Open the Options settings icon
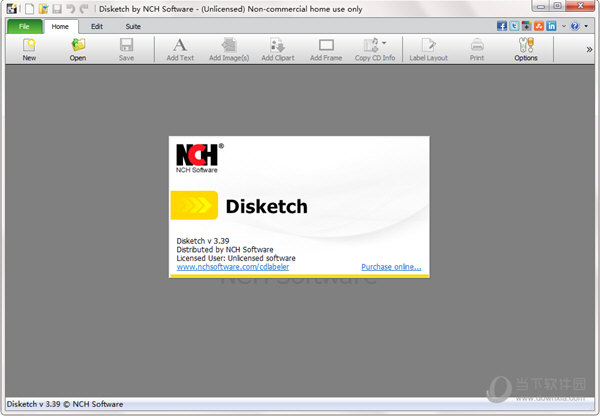This screenshot has width=600, height=416. pyautogui.click(x=526, y=48)
